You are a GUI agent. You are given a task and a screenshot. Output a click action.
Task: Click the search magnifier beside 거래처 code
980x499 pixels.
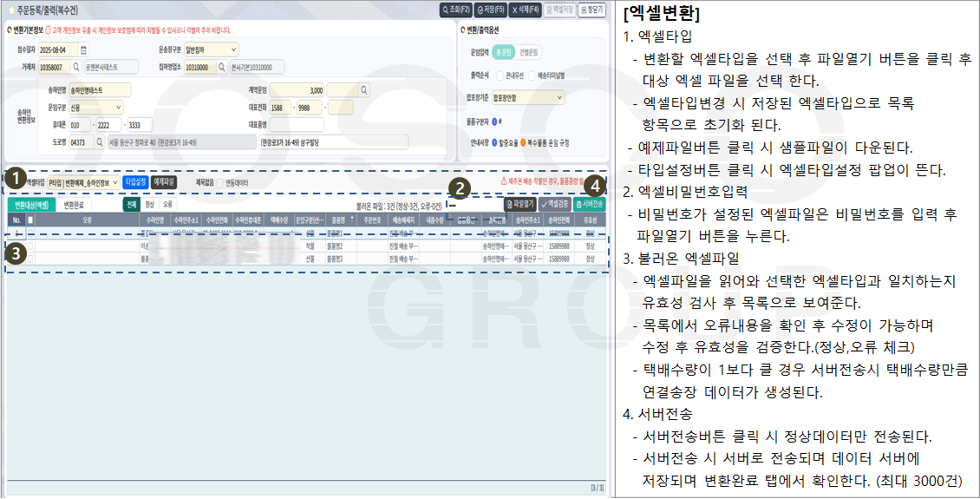77,67
